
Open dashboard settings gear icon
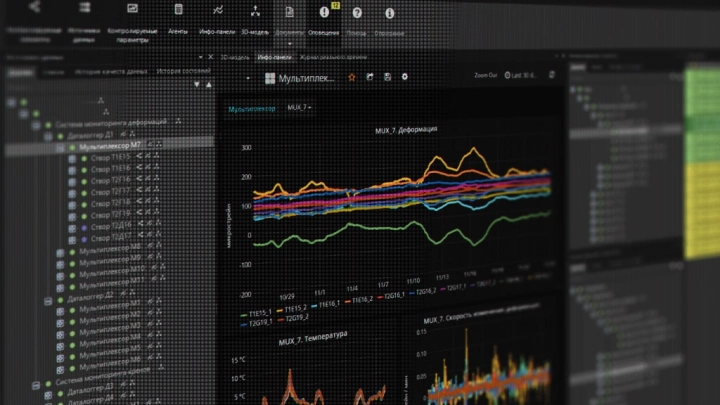(x=404, y=76)
